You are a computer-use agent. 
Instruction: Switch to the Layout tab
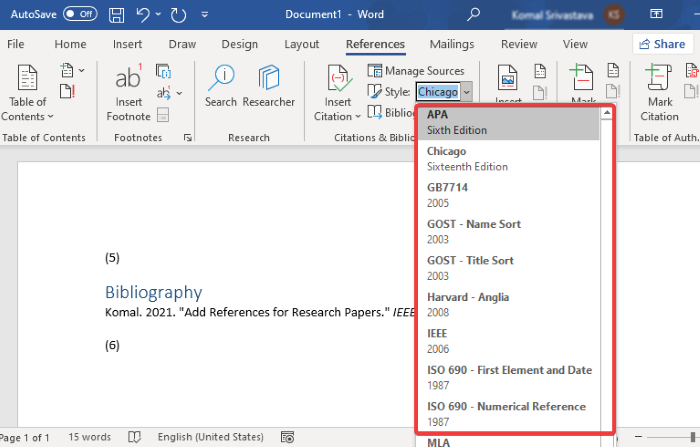pyautogui.click(x=302, y=44)
